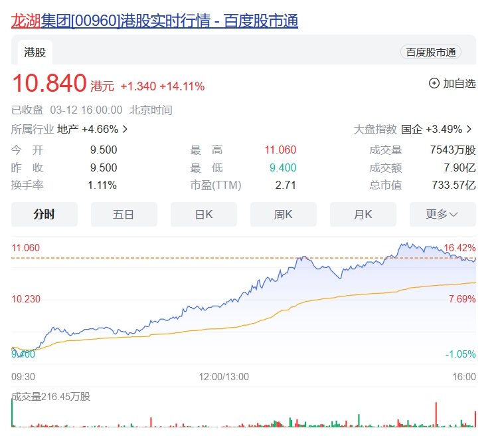This screenshot has width=504, height=436.
Task: Open the 地产 +4.66% industry arrow
Action: pos(126,130)
